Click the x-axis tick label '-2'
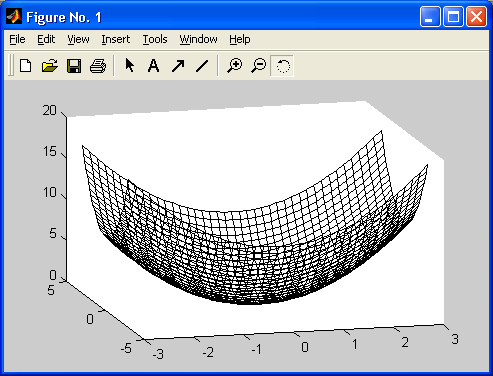The height and width of the screenshot is (376, 493). pos(208,352)
